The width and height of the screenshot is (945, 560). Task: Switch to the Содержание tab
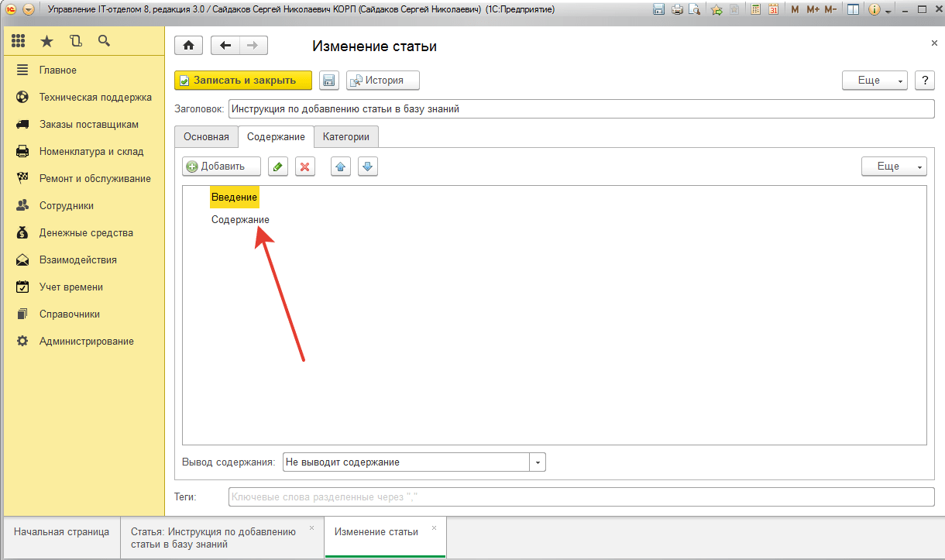276,137
